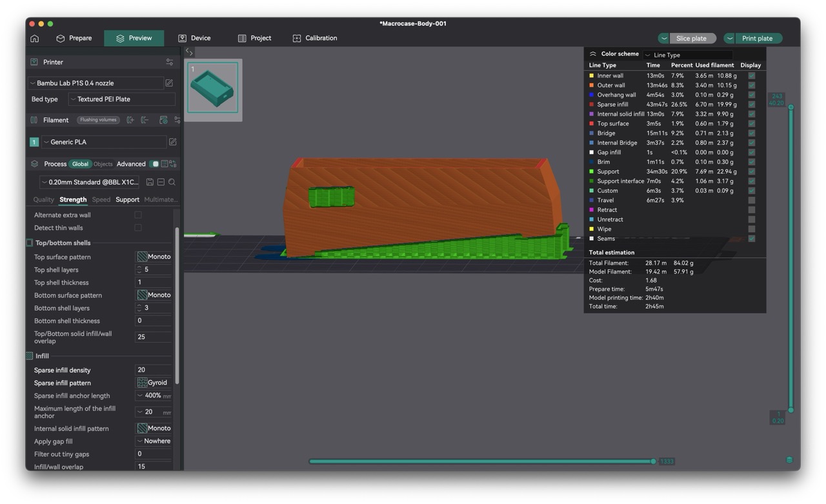Open Top surface pattern dropdown
This screenshot has width=826, height=504.
[154, 257]
